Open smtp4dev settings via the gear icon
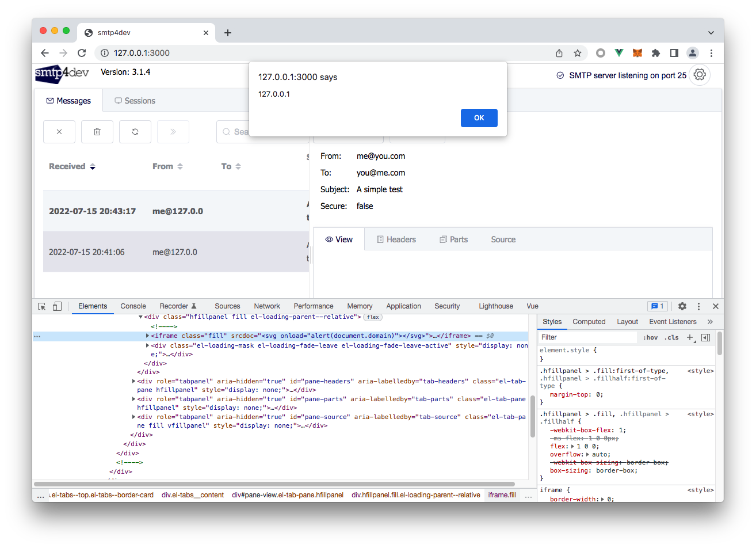The image size is (756, 548). [699, 74]
